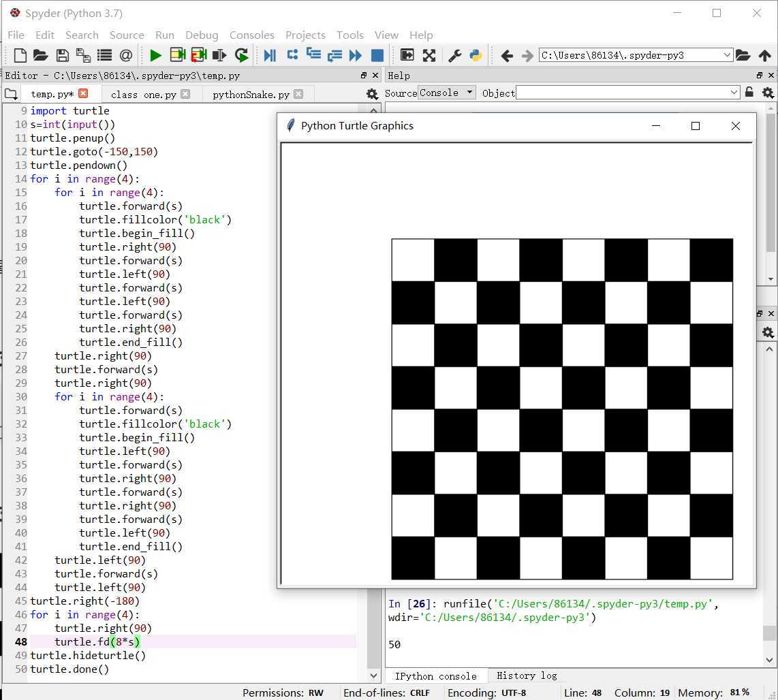The width and height of the screenshot is (778, 700).
Task: Save the current file via floppy icon
Action: click(x=62, y=55)
